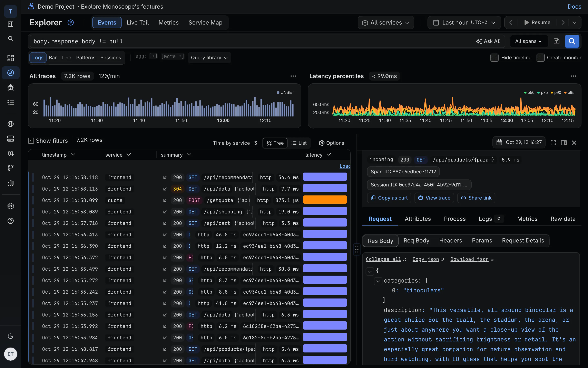Viewport: 588px width, 368px height.
Task: Click the ET user avatar
Action: click(10, 354)
